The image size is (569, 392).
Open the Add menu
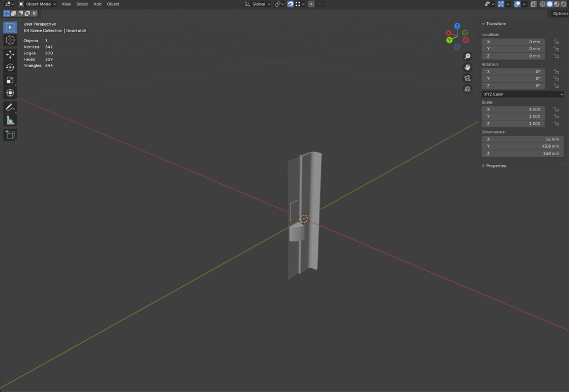coord(97,4)
